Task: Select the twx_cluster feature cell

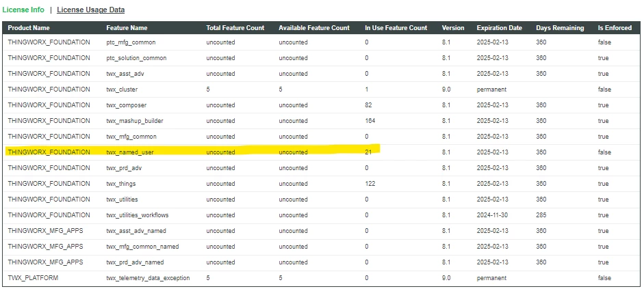Action: [x=122, y=90]
